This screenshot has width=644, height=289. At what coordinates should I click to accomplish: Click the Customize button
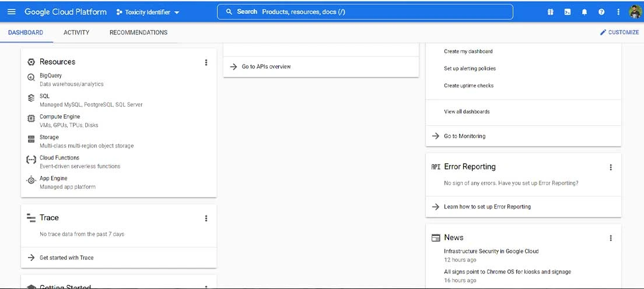[619, 33]
